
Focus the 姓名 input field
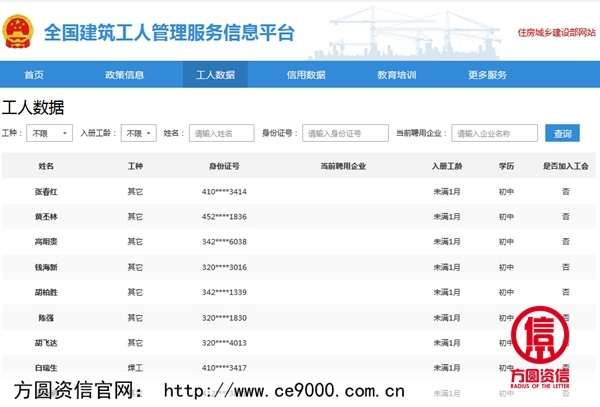222,133
